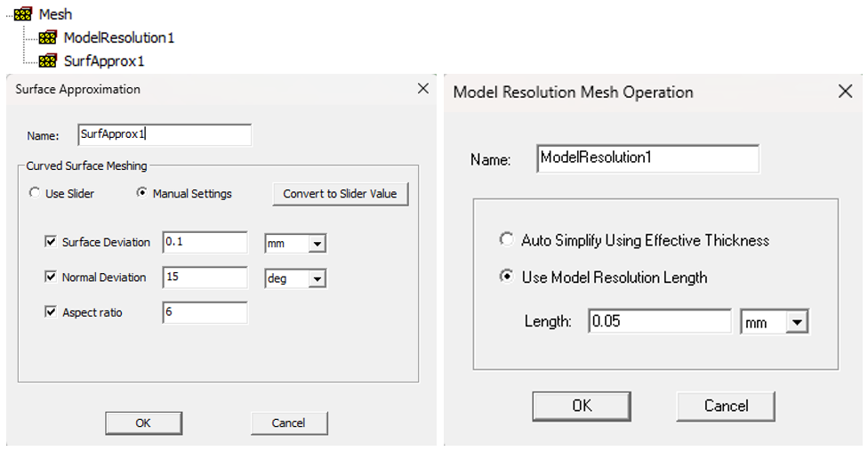The width and height of the screenshot is (868, 451).
Task: Click the Convert to Slider Value button
Action: [x=340, y=194]
